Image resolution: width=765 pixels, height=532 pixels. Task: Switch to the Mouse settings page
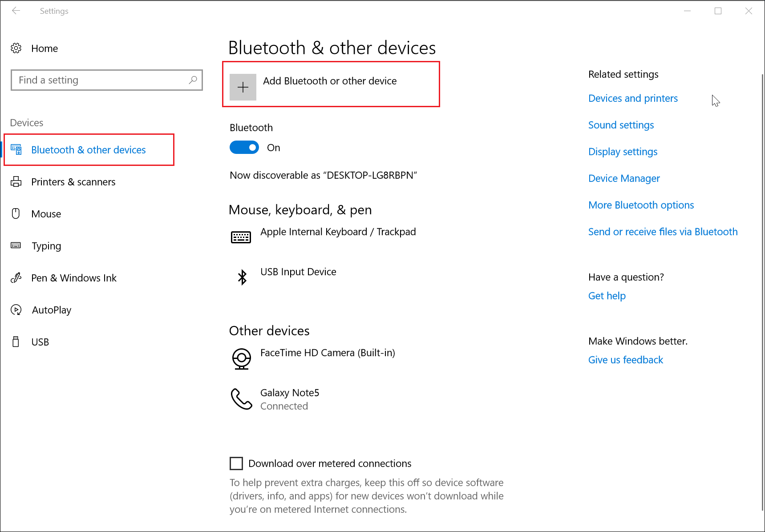(46, 214)
